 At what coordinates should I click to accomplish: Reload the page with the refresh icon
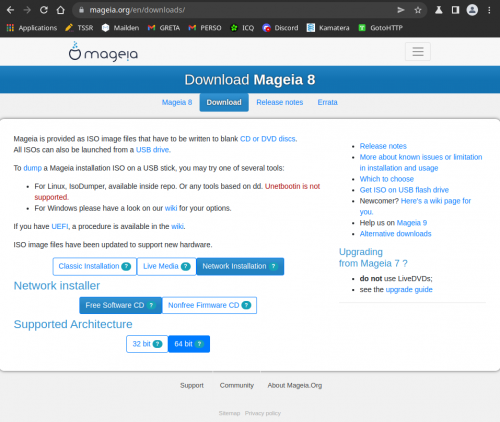[x=44, y=10]
